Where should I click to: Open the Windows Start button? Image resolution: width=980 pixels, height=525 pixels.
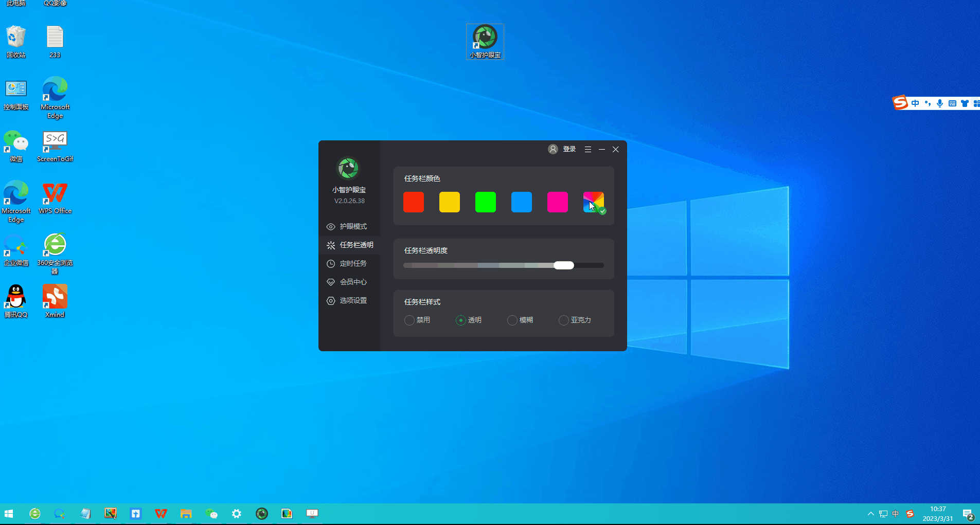[9, 513]
